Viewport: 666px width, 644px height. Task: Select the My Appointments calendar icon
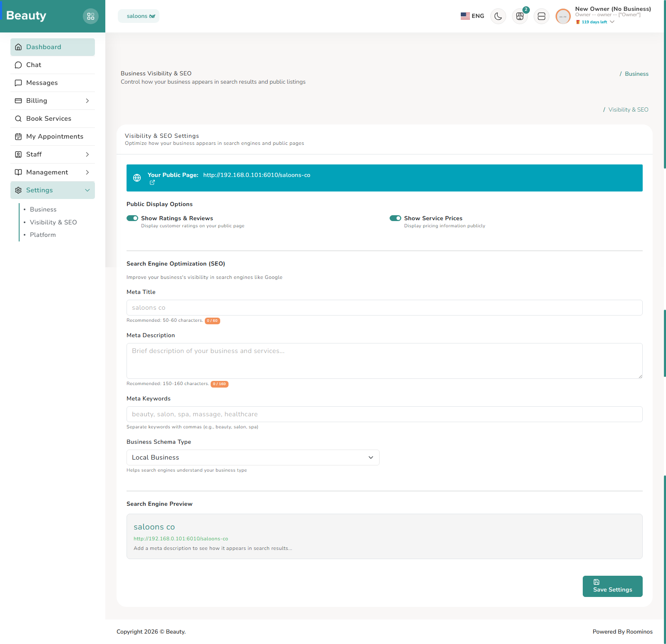pos(18,137)
